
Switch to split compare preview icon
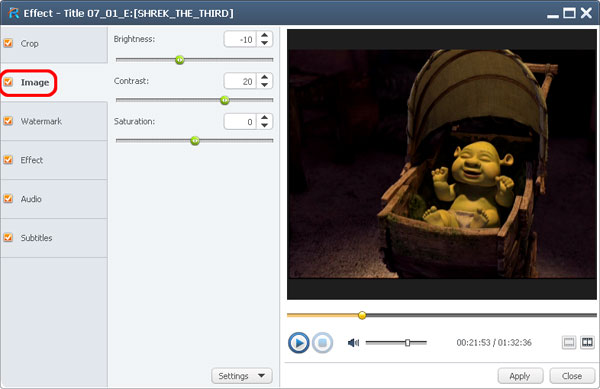click(587, 342)
